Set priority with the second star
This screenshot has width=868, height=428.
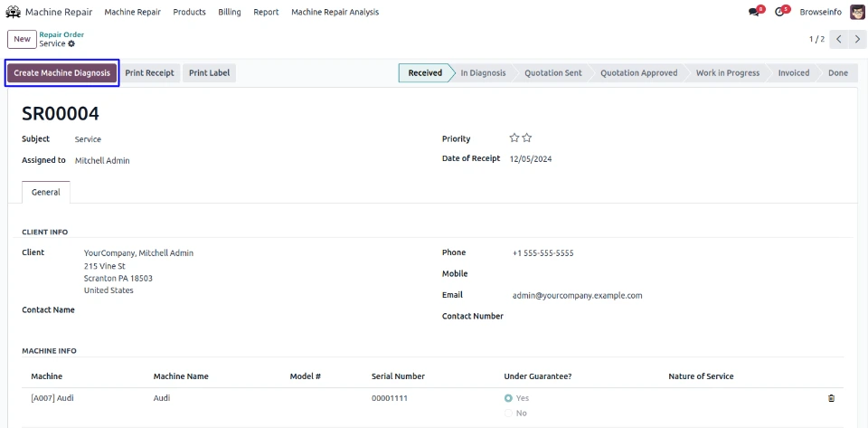(x=527, y=138)
